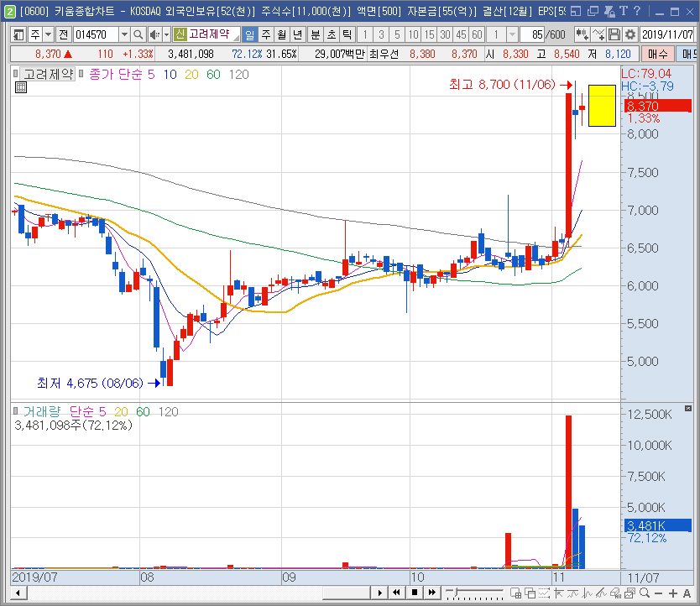The width and height of the screenshot is (700, 606).
Task: Toggle the left side panel icon
Action: tap(18, 34)
